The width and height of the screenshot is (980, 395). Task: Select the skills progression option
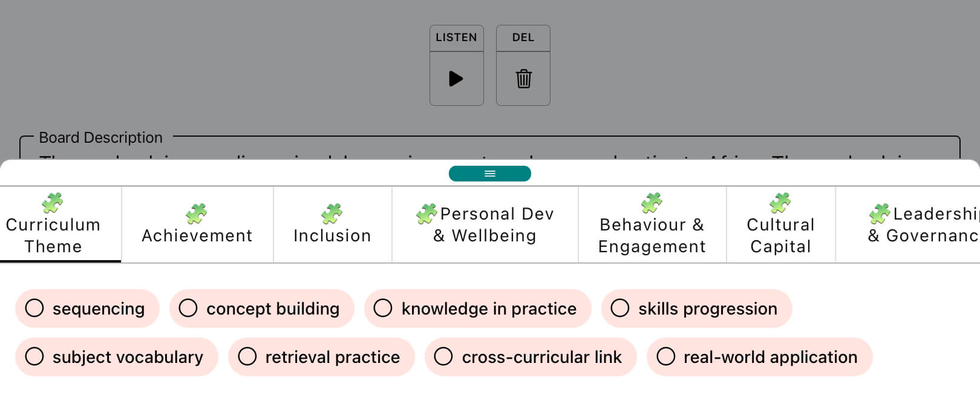tap(620, 308)
